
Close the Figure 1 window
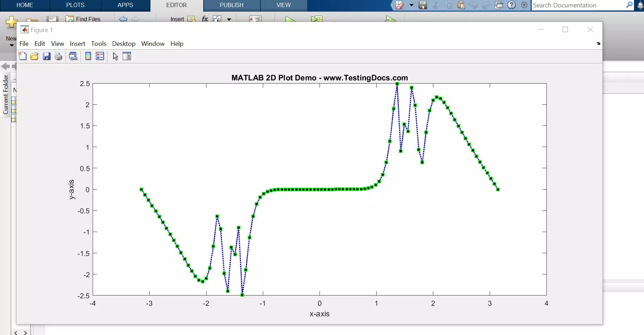[590, 30]
